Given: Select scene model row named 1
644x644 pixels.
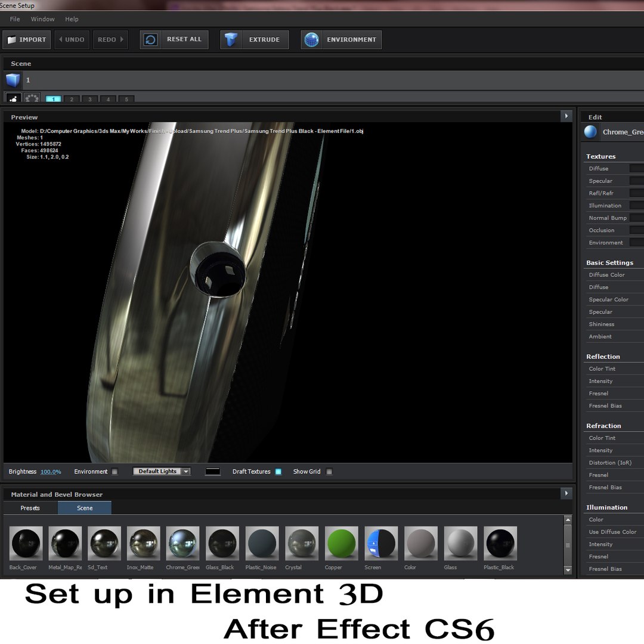Looking at the screenshot, I should 324,80.
